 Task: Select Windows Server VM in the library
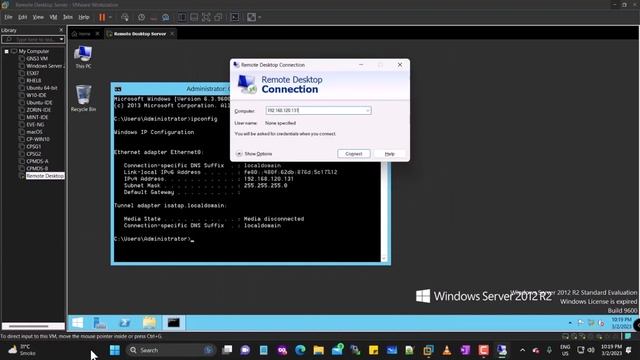(41, 66)
